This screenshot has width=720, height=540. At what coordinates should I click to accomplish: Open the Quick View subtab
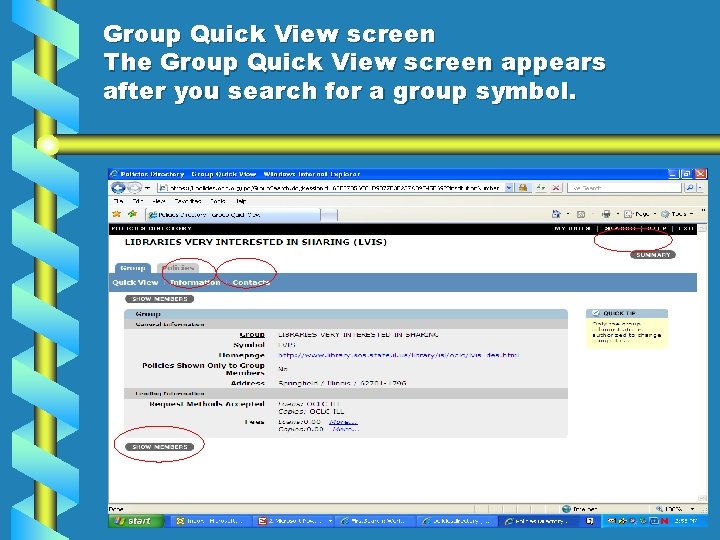pos(135,282)
